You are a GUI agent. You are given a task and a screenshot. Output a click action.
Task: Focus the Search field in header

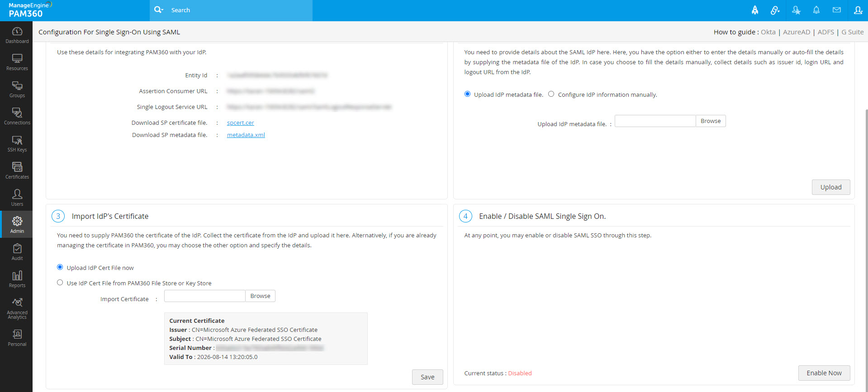coord(240,10)
